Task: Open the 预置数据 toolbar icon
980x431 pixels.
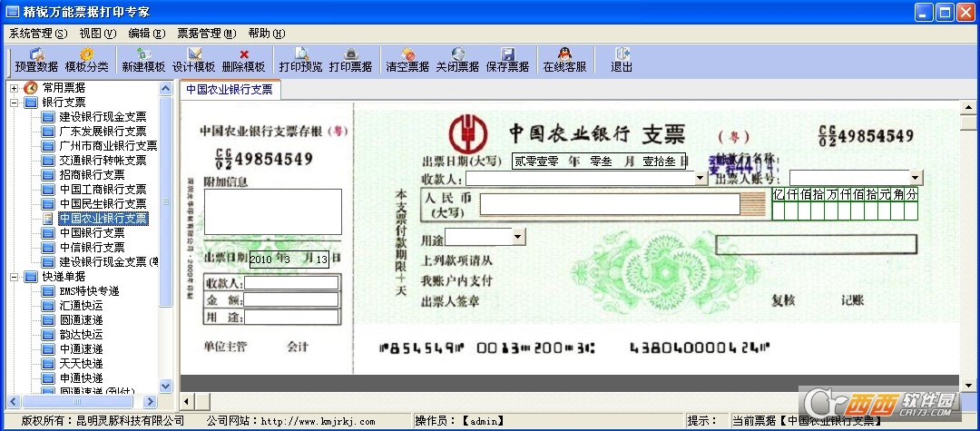Action: pos(36,61)
